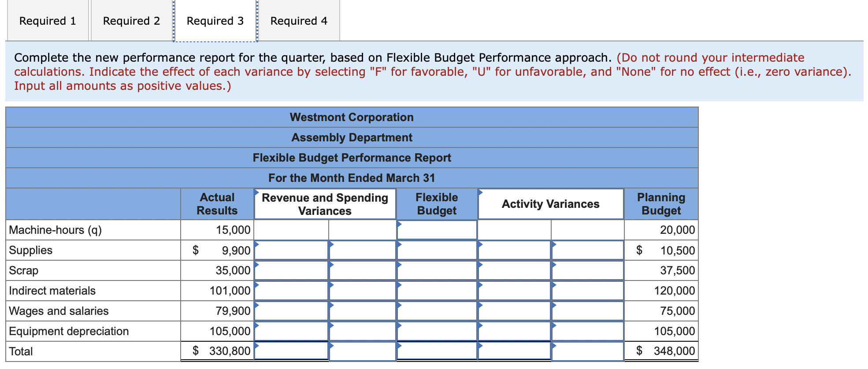The width and height of the screenshot is (868, 369).
Task: Open the F/U selector for Wages and salaries
Action: [x=361, y=310]
